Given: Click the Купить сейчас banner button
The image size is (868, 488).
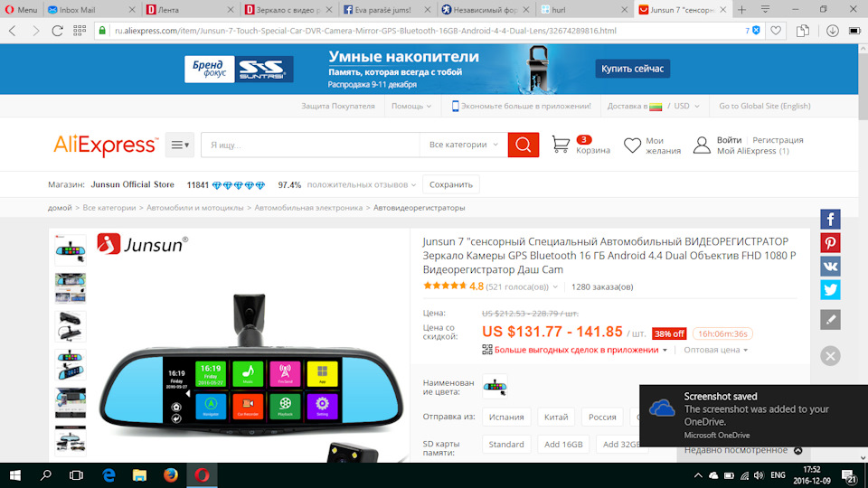Looking at the screenshot, I should (x=633, y=69).
